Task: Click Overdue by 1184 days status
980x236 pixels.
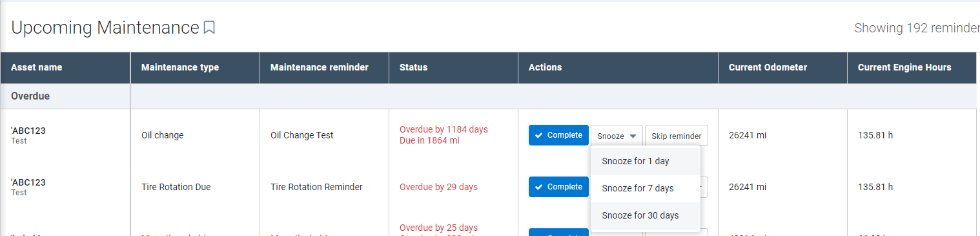Action: (444, 129)
